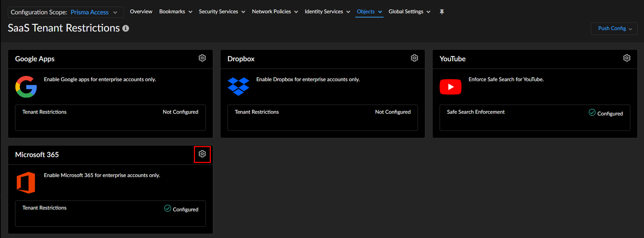Click the pin icon in navigation bar
The width and height of the screenshot is (644, 238).
click(x=442, y=12)
